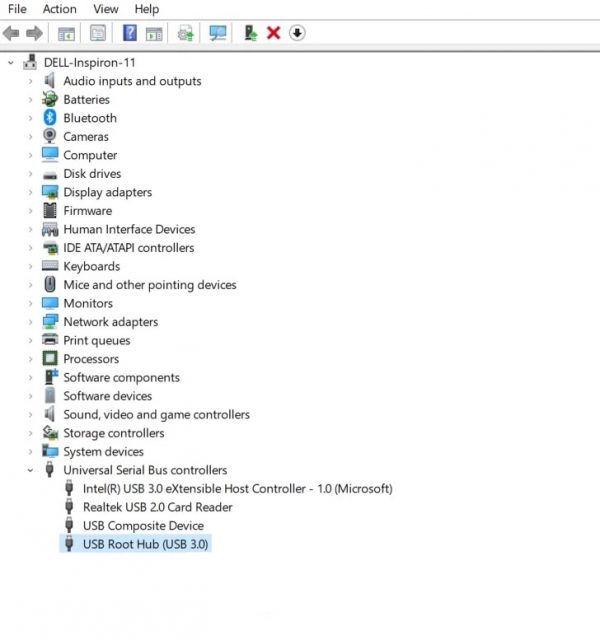Viewport: 600px width, 640px height.
Task: Click the Scan for hardware changes icon
Action: pyautogui.click(x=217, y=33)
